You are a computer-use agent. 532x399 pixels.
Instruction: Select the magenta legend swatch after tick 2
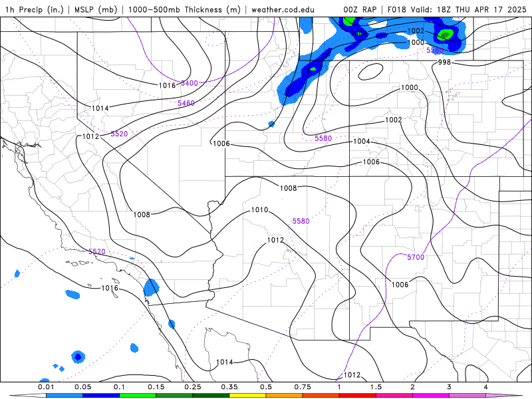tap(431, 396)
